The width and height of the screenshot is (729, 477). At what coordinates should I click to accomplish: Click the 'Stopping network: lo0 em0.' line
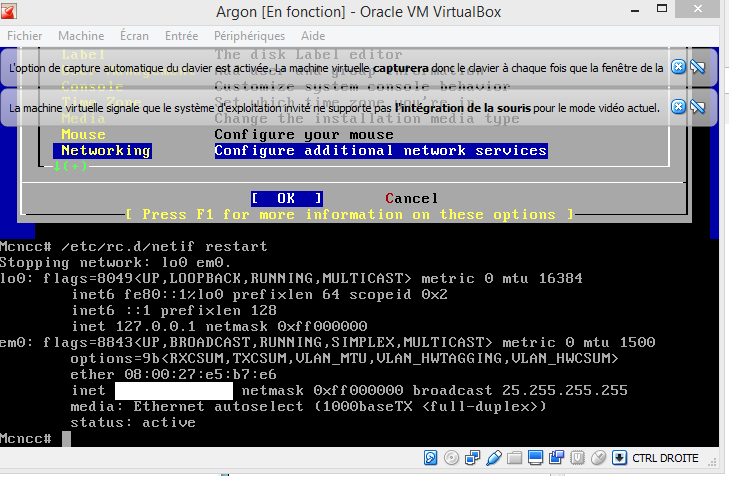point(115,262)
